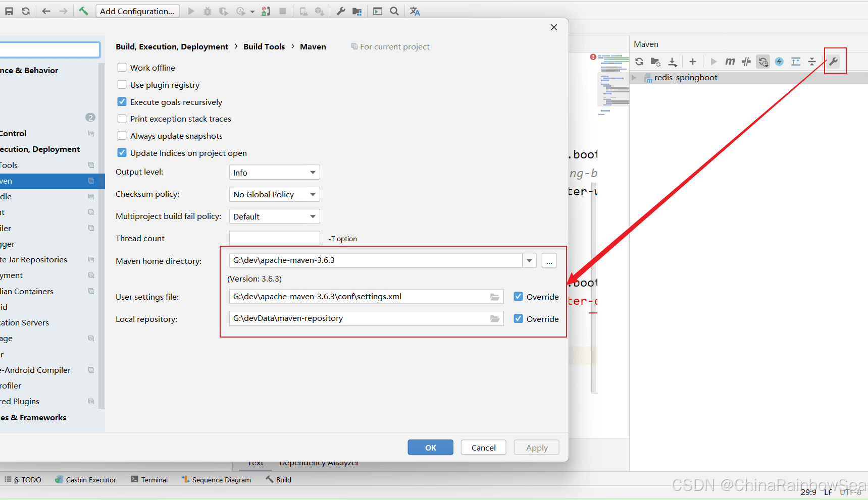Open Add Configuration dropdown
868x500 pixels.
[138, 11]
